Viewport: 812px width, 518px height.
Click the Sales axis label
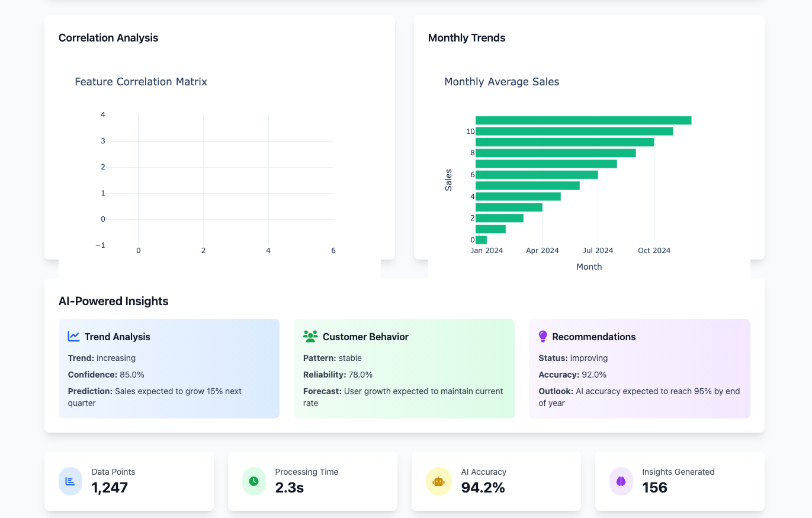tap(448, 180)
